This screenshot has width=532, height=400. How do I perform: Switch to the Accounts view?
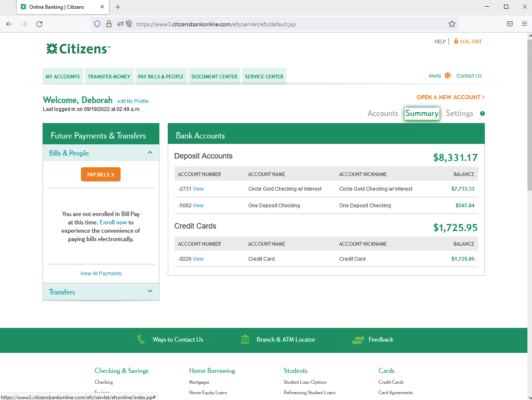[383, 113]
